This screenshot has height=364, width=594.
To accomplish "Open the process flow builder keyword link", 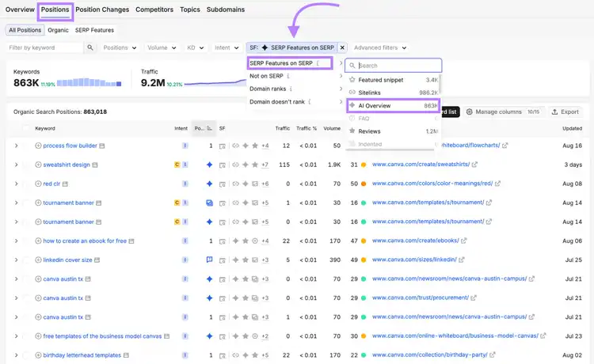I will pyautogui.click(x=70, y=146).
